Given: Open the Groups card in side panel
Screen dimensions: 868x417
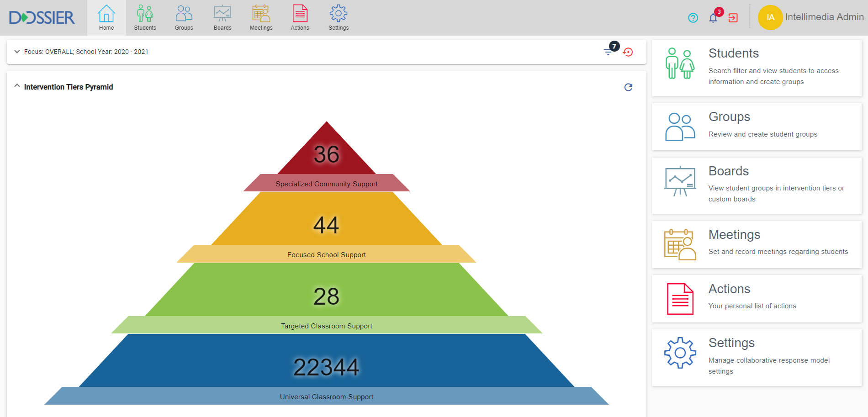Looking at the screenshot, I should (x=757, y=127).
